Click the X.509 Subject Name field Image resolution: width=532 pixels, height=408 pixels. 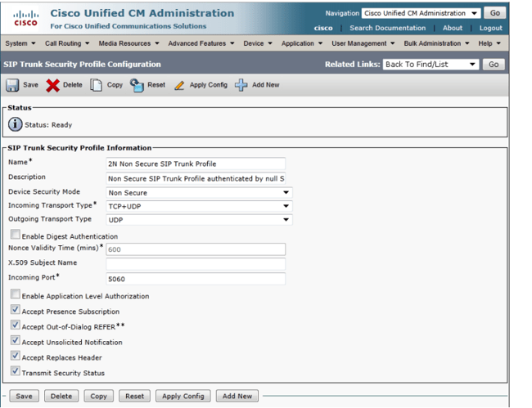196,264
